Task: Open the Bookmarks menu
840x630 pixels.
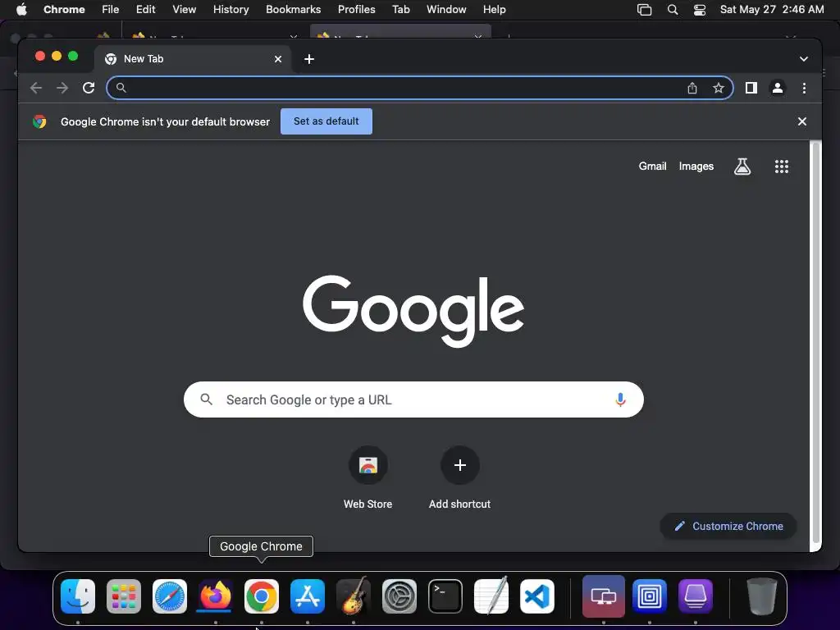Action: [x=293, y=9]
